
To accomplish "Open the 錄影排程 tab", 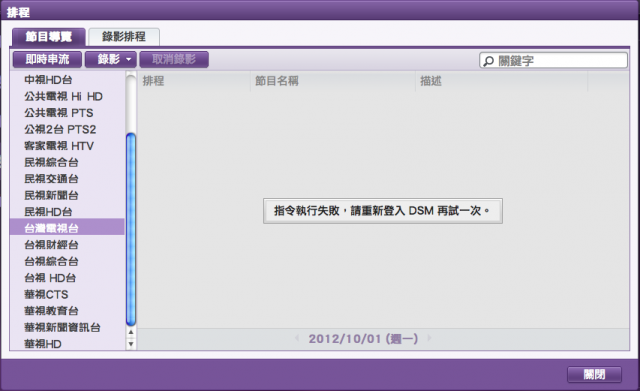I will click(124, 37).
